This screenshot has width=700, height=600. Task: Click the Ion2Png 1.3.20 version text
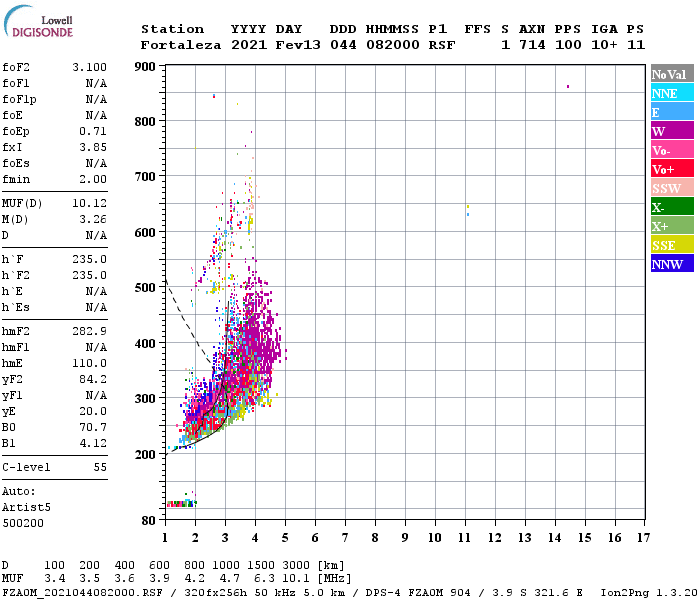[x=649, y=593]
